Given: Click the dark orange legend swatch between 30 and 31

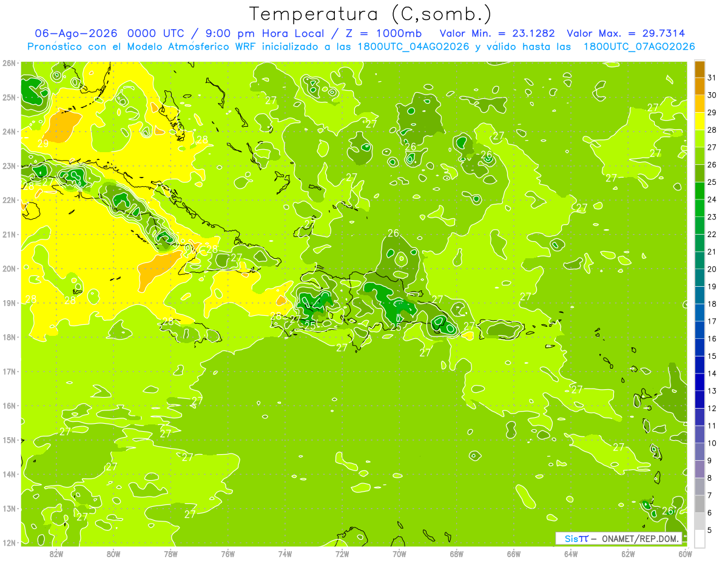Looking at the screenshot, I should (699, 86).
